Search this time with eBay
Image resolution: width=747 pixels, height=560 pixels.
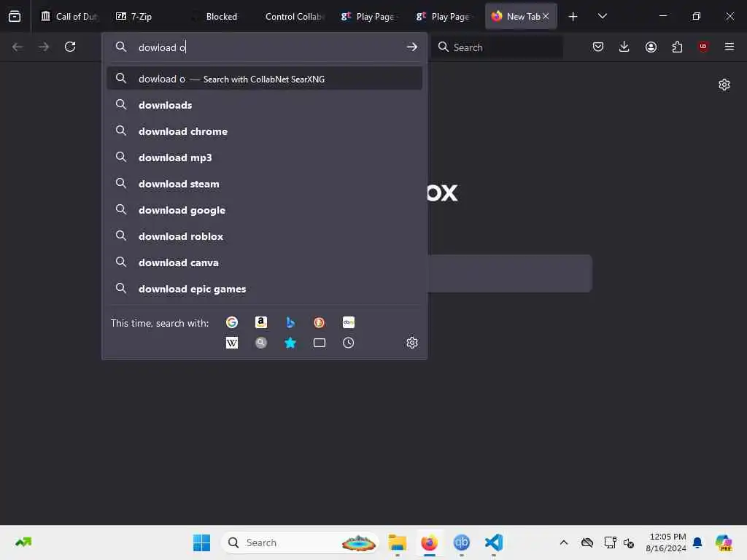click(348, 322)
